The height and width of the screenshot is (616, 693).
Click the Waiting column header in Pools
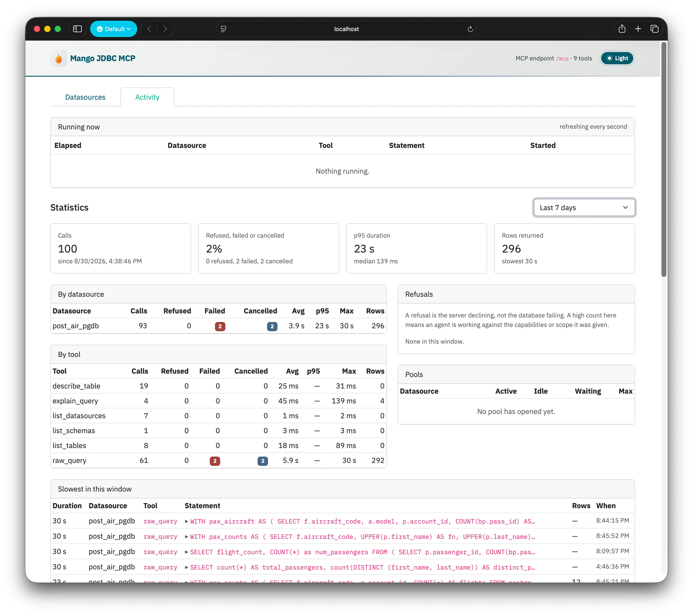tap(588, 391)
